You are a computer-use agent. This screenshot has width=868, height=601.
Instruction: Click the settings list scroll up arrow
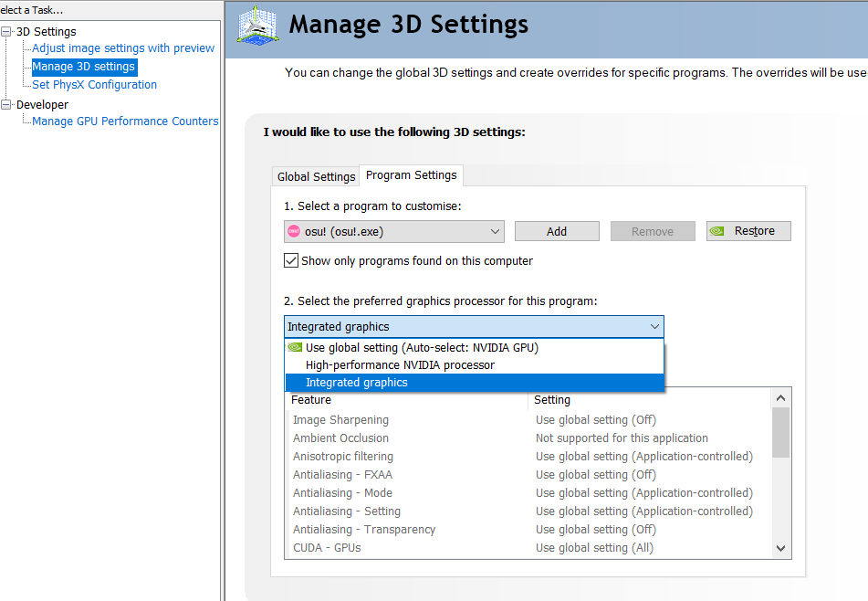[x=780, y=397]
